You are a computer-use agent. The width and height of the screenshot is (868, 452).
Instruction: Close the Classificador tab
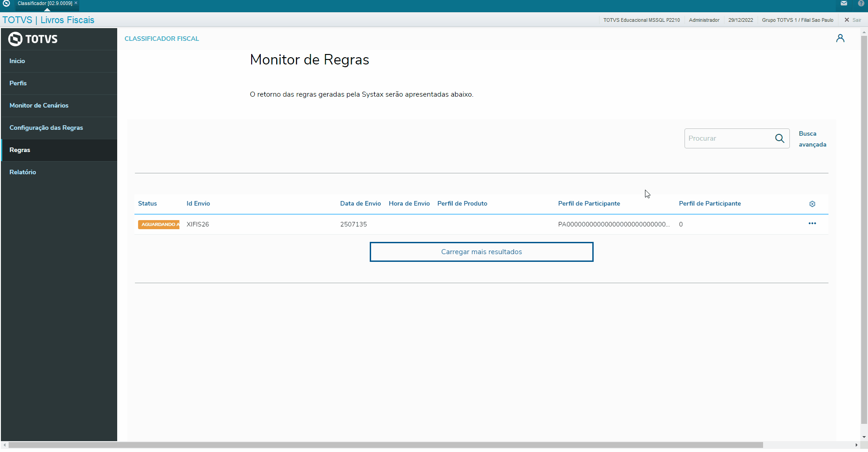pyautogui.click(x=76, y=3)
